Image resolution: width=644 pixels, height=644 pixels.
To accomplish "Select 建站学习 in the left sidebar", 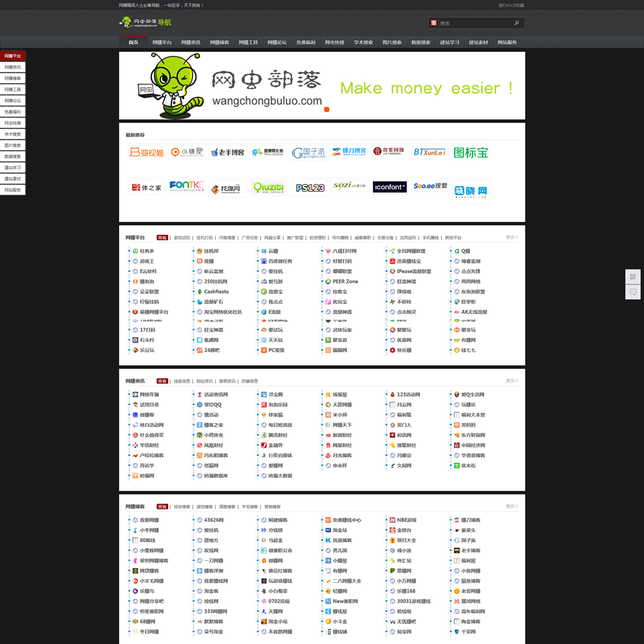I will 13,167.
